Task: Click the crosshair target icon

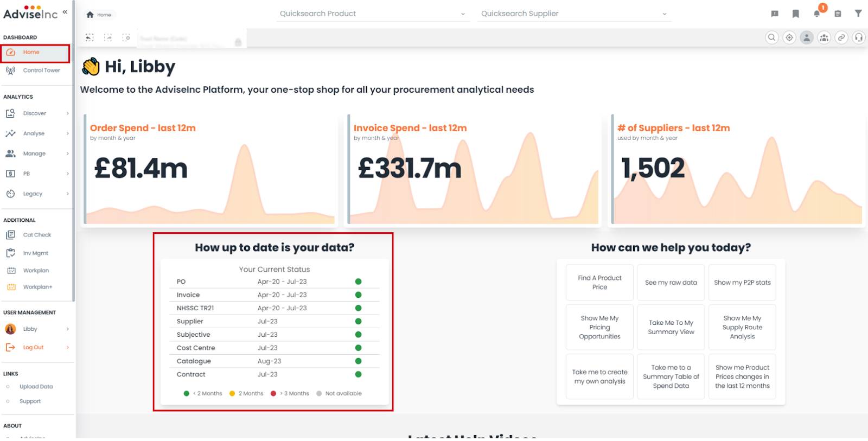Action: 789,37
